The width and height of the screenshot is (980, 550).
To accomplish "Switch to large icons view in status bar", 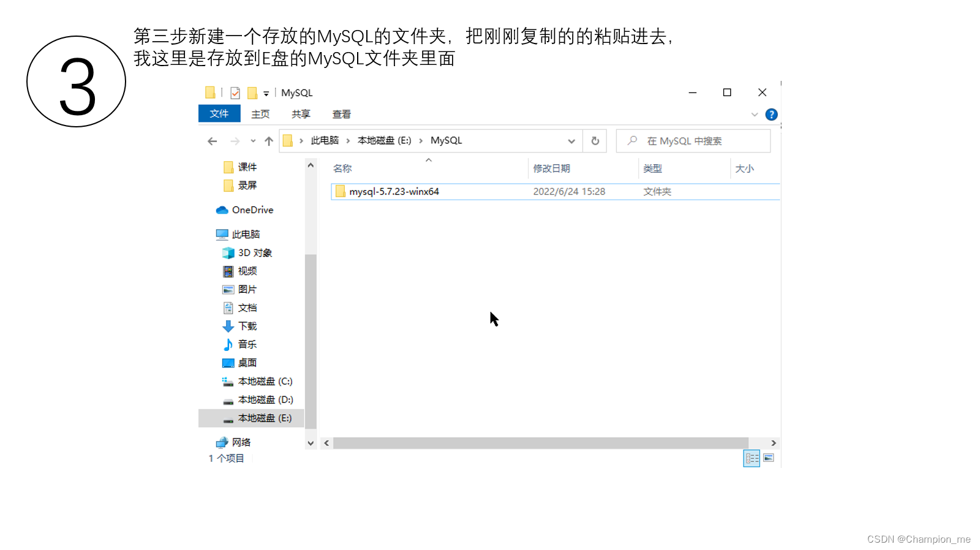I will (769, 458).
